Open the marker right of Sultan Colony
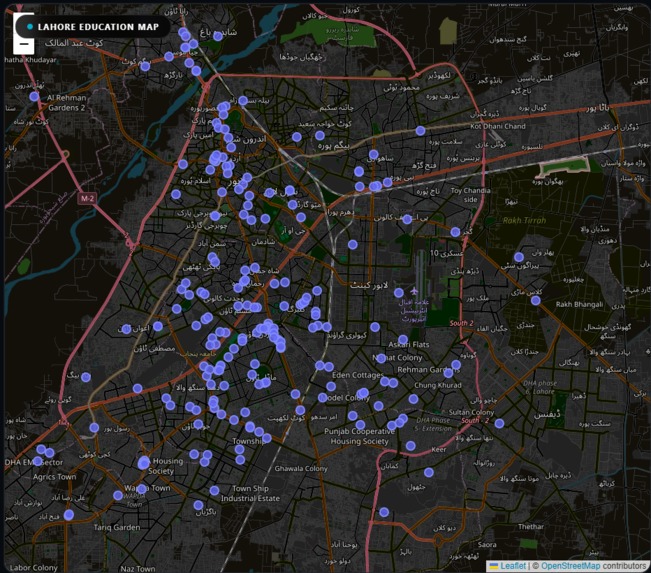 [499, 424]
